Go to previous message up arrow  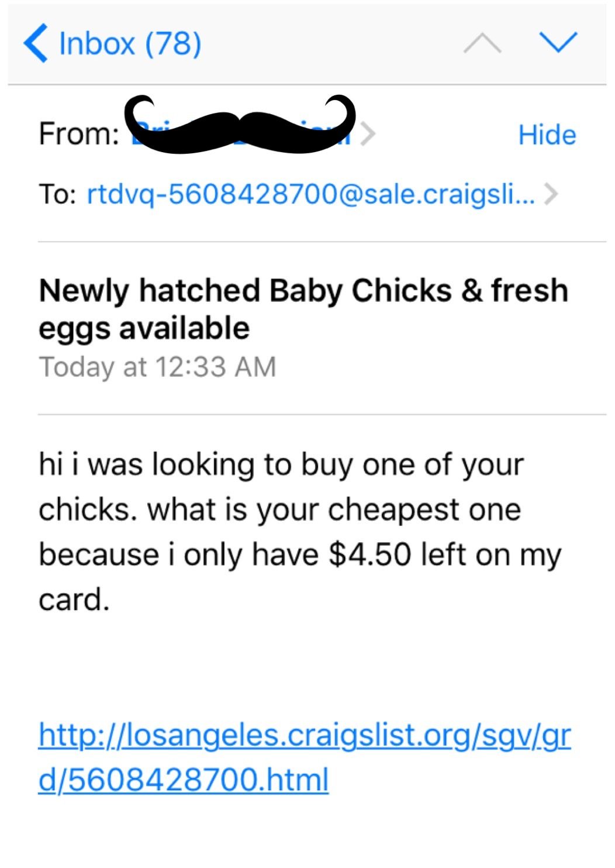tap(482, 43)
